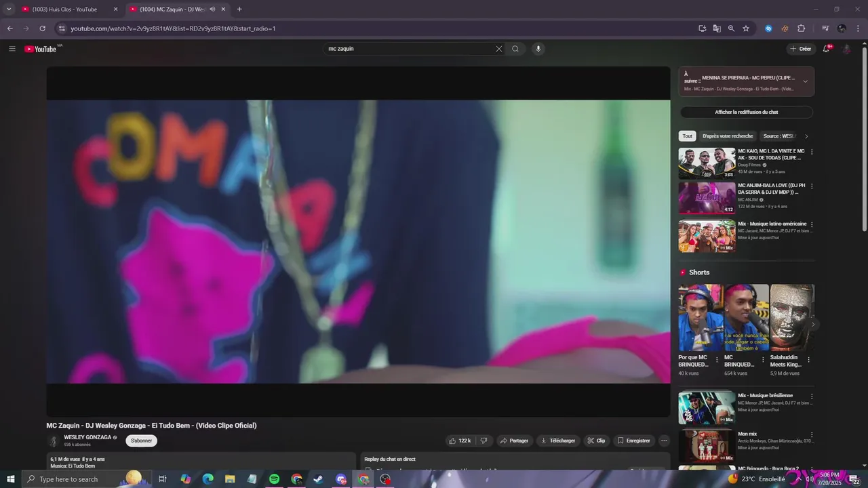The image size is (868, 488).
Task: Select the Tout filter chip
Action: pos(688,136)
